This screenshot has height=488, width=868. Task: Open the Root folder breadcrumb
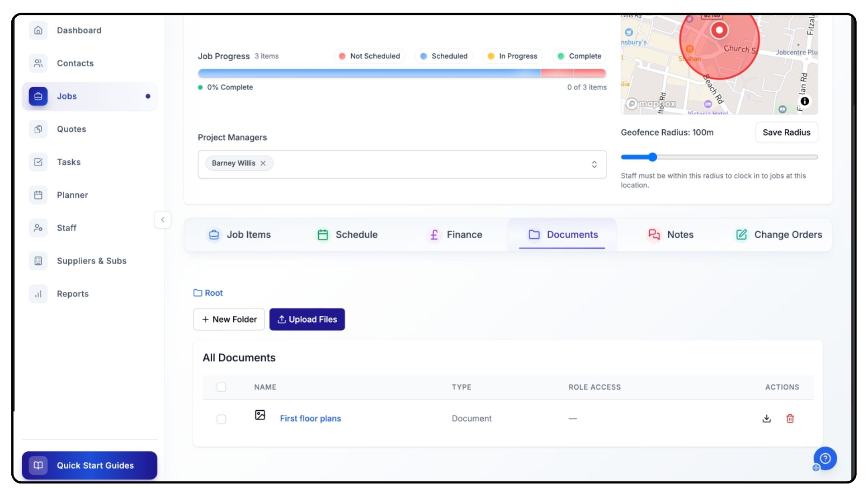pos(208,293)
